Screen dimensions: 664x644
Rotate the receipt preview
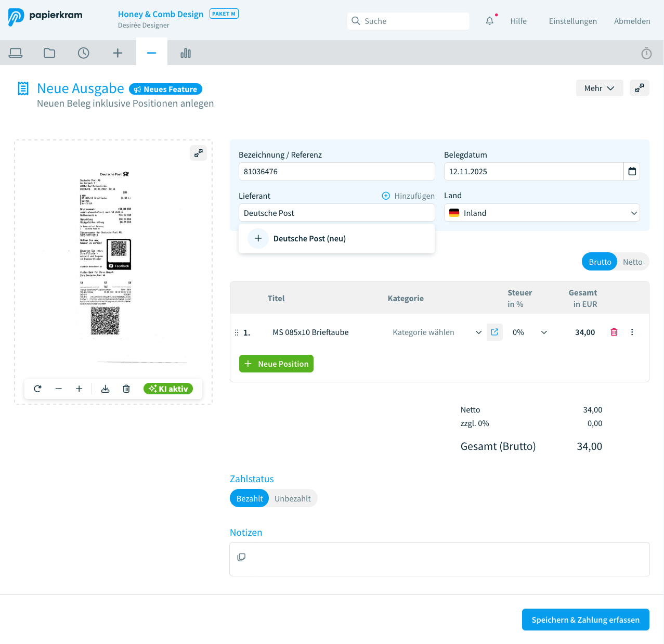[x=37, y=389]
